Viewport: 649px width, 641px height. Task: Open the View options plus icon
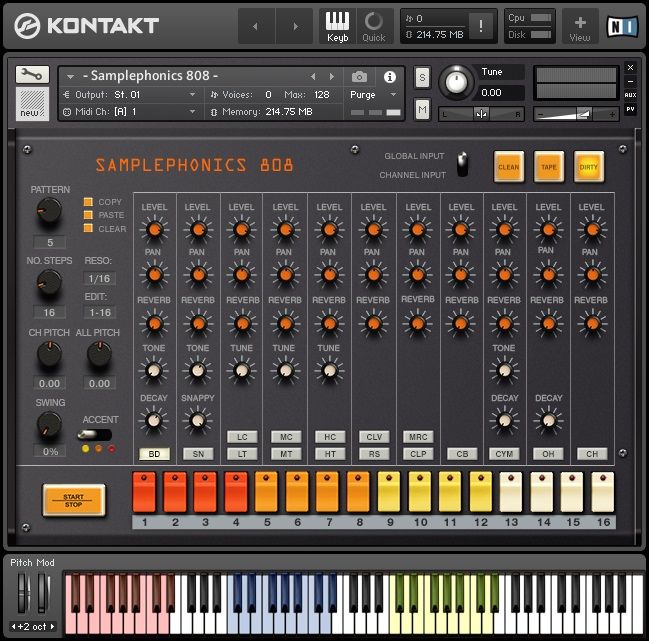click(x=580, y=24)
